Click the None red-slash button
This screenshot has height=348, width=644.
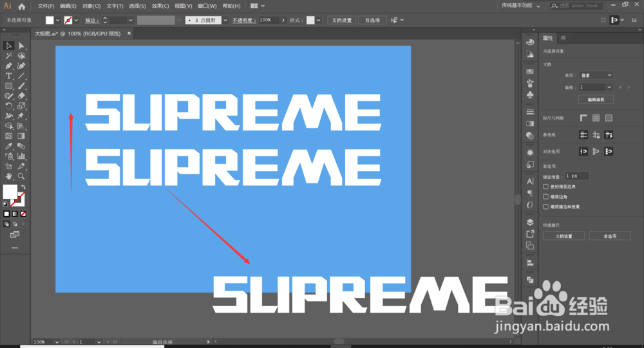pos(23,214)
